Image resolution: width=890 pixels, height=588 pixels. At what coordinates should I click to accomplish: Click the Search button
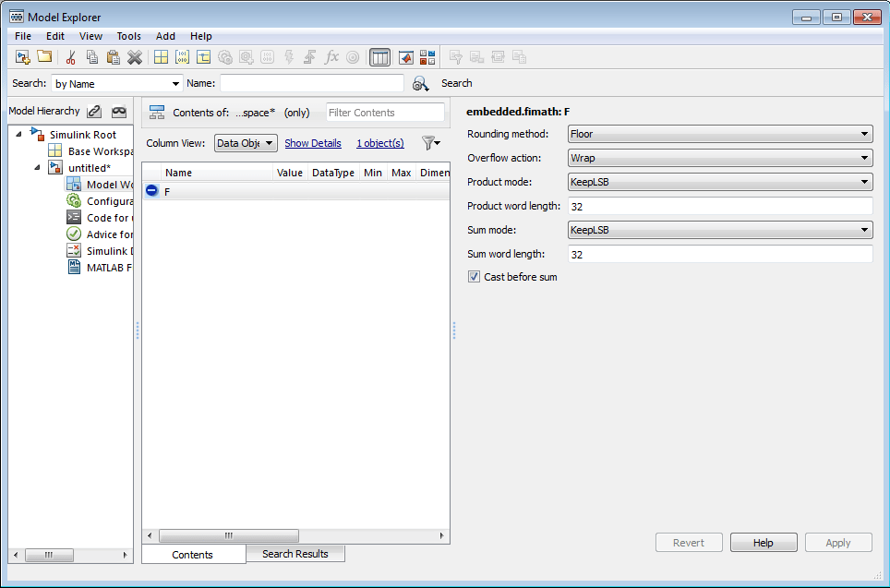[456, 83]
